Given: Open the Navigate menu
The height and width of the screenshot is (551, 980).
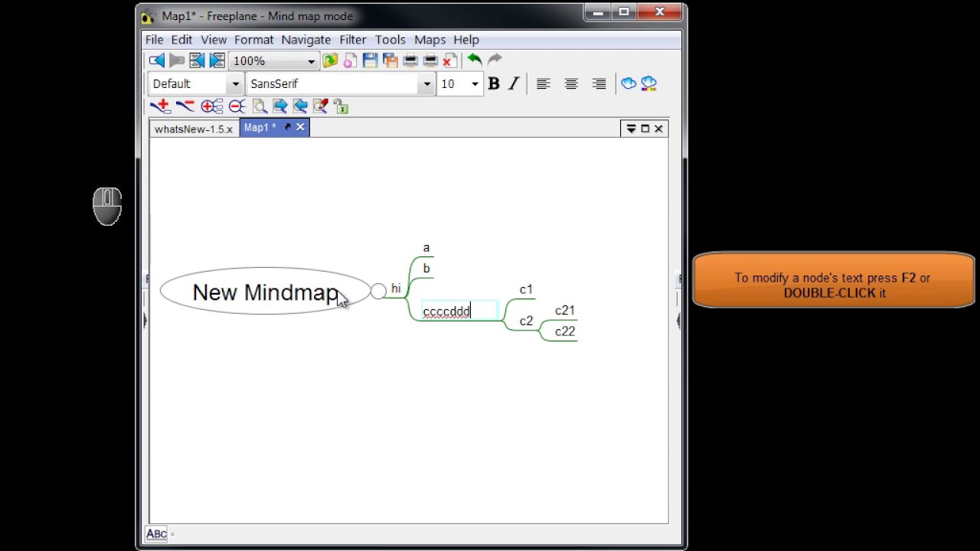Looking at the screenshot, I should pyautogui.click(x=305, y=40).
